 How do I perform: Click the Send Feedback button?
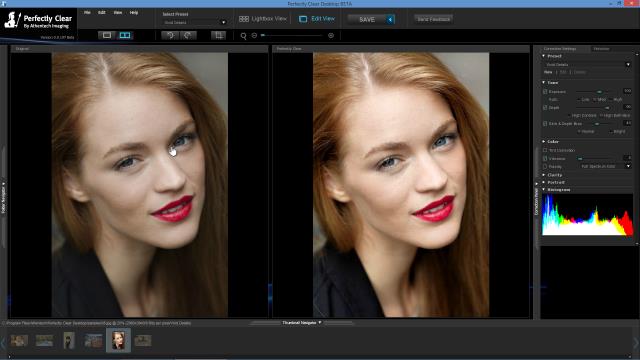point(433,19)
